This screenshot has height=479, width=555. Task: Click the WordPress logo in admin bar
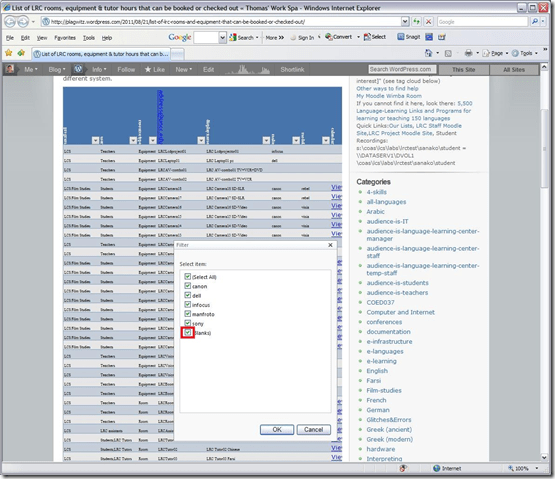pos(78,69)
